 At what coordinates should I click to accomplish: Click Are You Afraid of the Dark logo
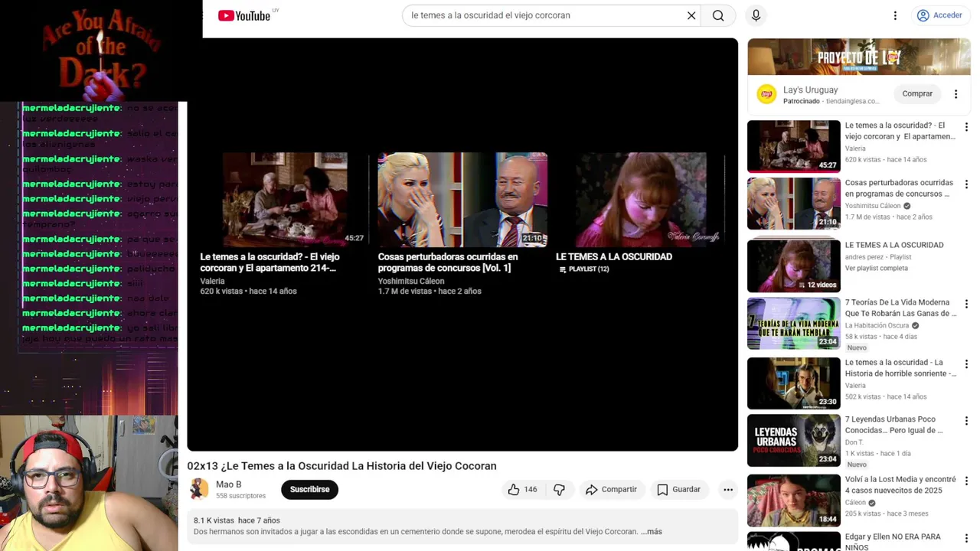click(x=100, y=51)
